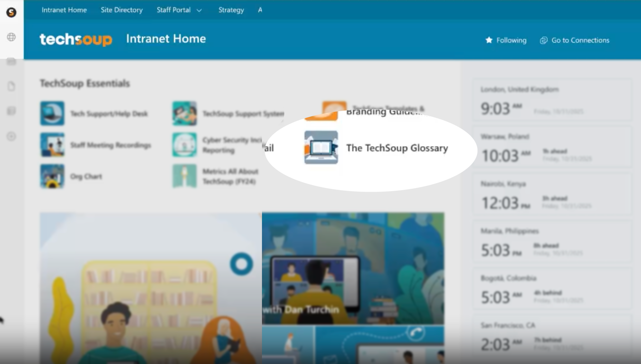Click the TechSoup Glossary book icon

pyautogui.click(x=321, y=147)
